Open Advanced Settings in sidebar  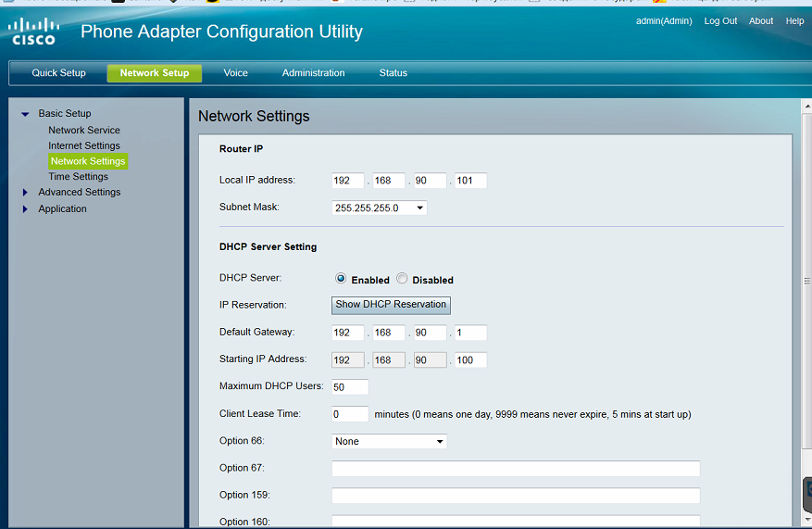coord(80,192)
